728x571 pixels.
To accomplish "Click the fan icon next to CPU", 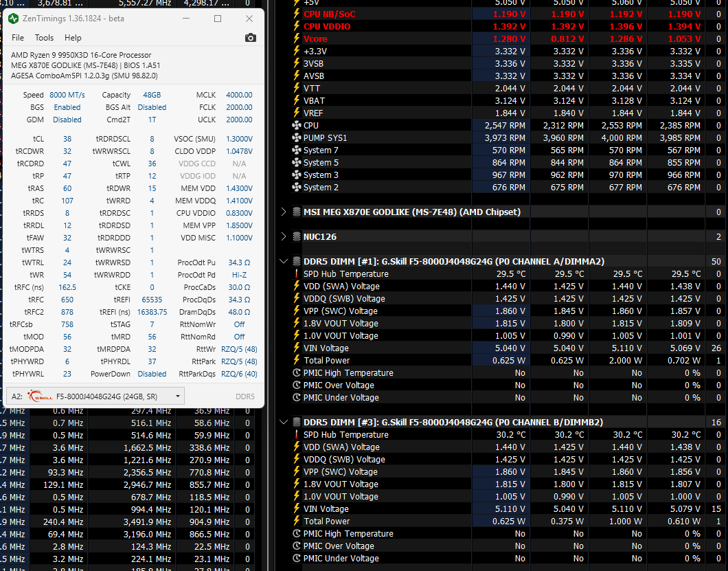I will click(x=296, y=126).
